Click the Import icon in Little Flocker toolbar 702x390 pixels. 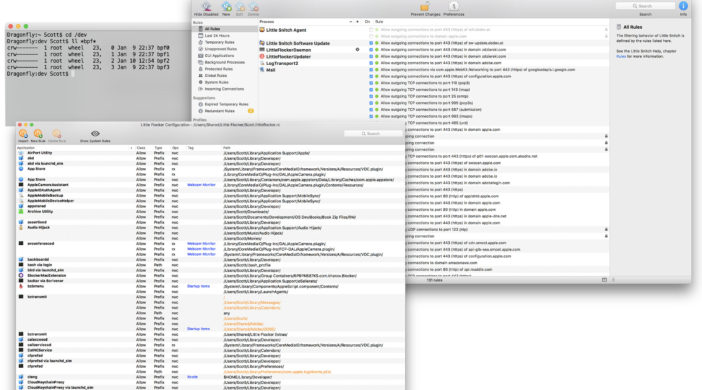coord(23,133)
